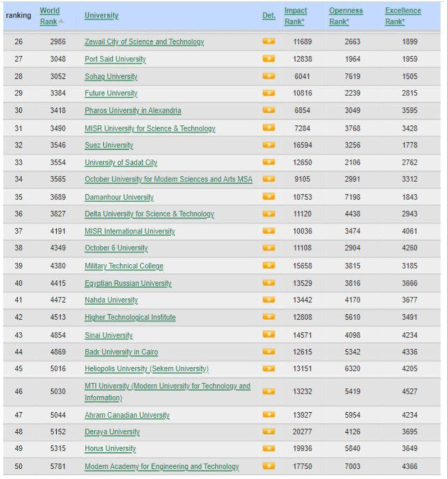Open details icon for Ahram Canadian University
Viewport: 448px width, 479px height.
[269, 414]
